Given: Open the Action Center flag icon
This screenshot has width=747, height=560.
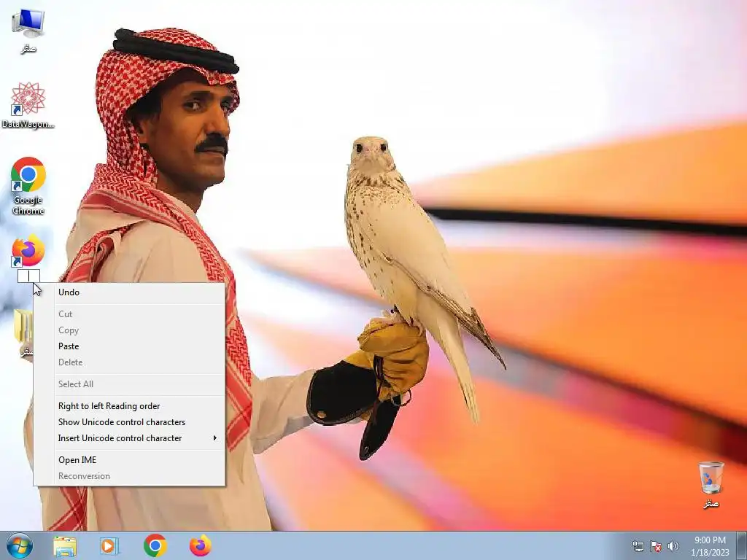Looking at the screenshot, I should click(656, 546).
